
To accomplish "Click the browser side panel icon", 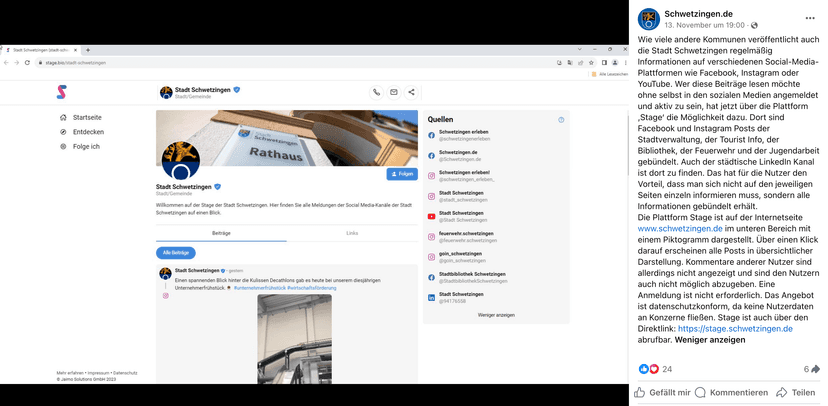I will [605, 62].
